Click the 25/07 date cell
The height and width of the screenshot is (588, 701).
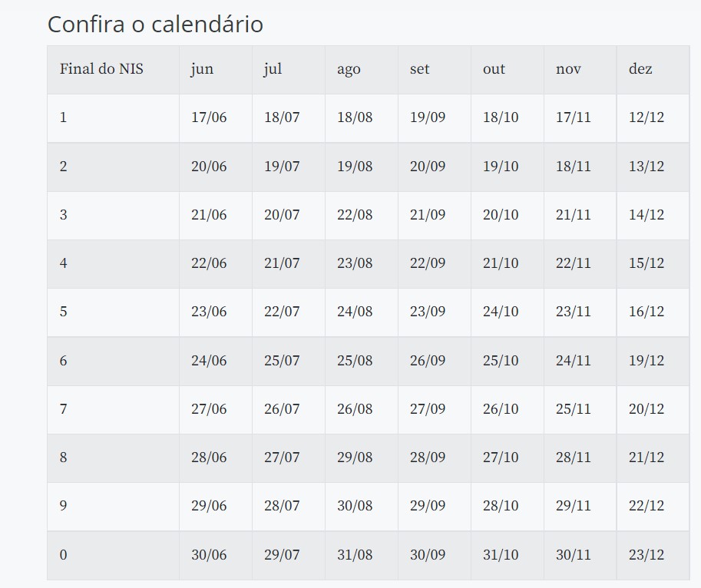tap(282, 361)
